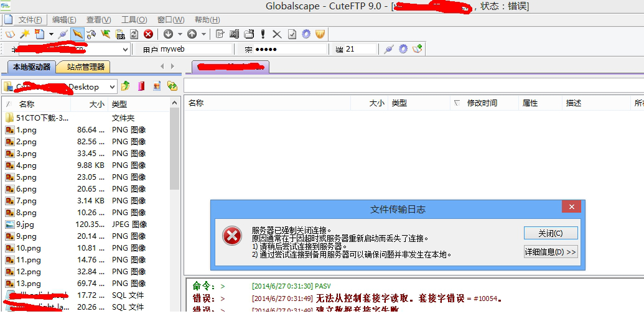Go up one folder in local pane
This screenshot has height=324, width=644.
(x=125, y=86)
